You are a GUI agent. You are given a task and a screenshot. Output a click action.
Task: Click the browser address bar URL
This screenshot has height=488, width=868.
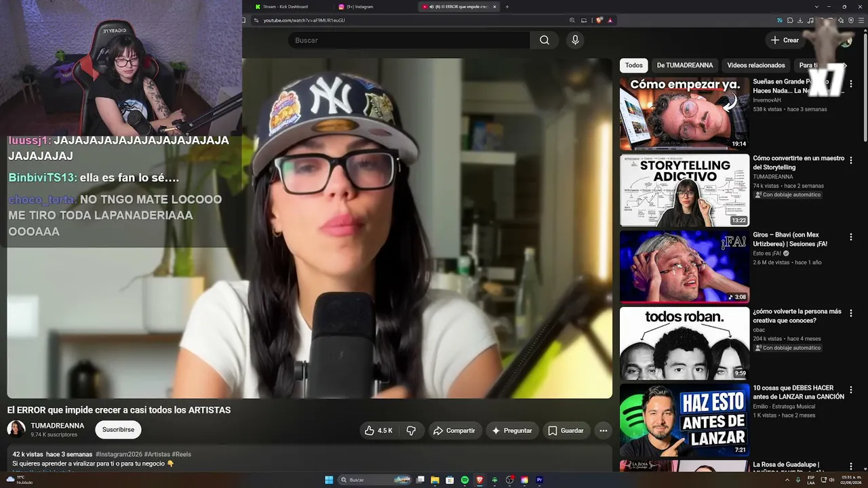pyautogui.click(x=304, y=20)
